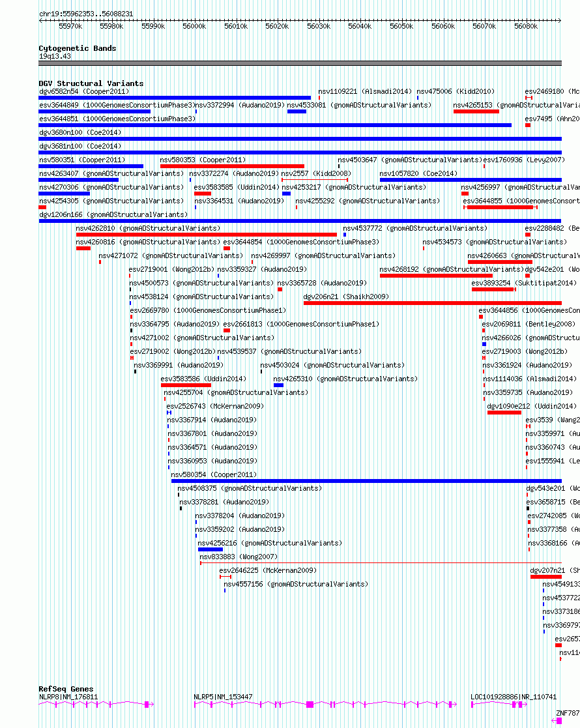Viewport: 580px width, 728px height.
Task: Open the NLRP5|NM_153447 gene
Action: 223,697
